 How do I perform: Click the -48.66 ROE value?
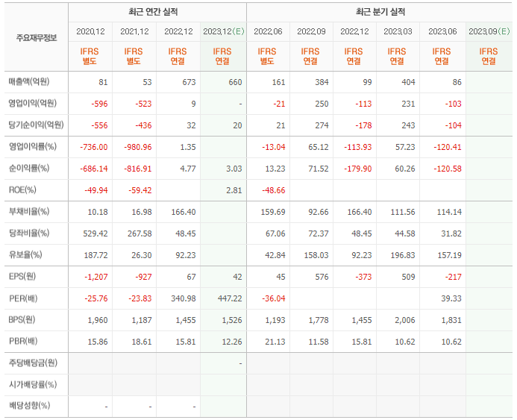point(273,190)
